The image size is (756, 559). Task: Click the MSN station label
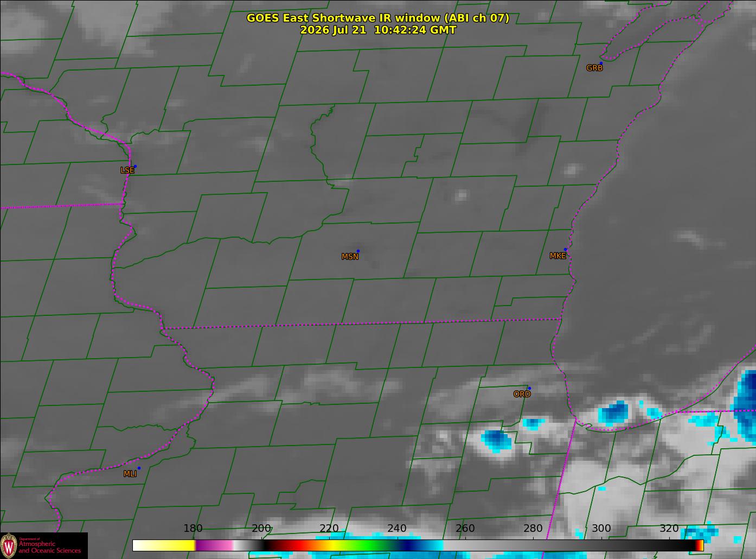350,257
